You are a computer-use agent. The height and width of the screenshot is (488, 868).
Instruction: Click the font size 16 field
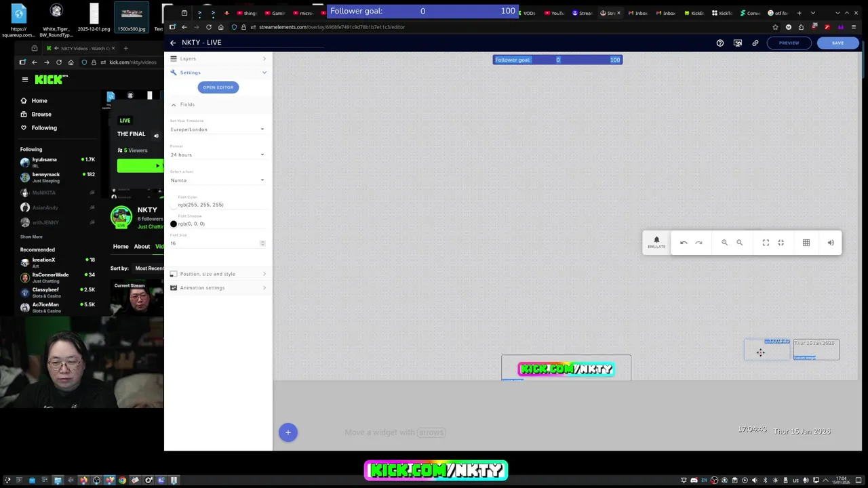click(214, 243)
